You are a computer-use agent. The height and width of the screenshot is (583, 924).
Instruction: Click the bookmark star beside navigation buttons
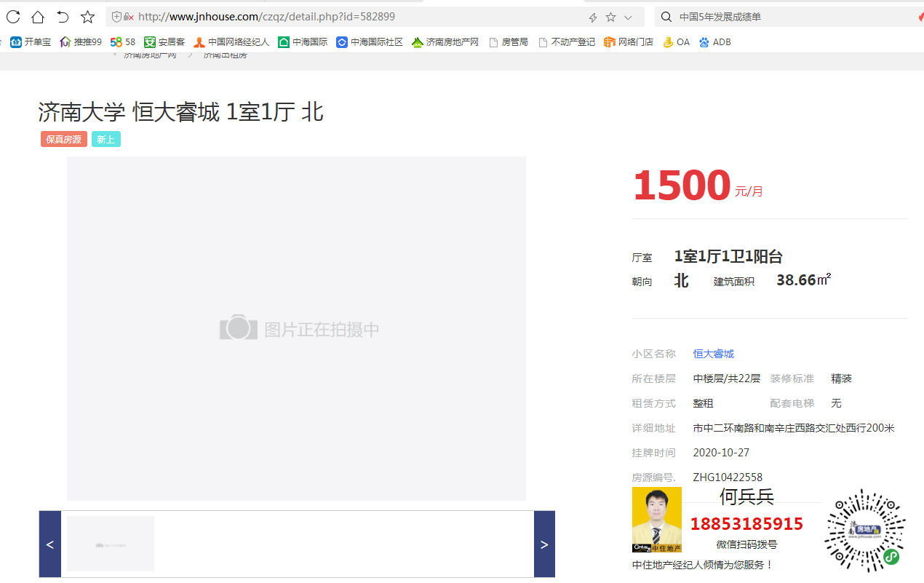(x=87, y=17)
